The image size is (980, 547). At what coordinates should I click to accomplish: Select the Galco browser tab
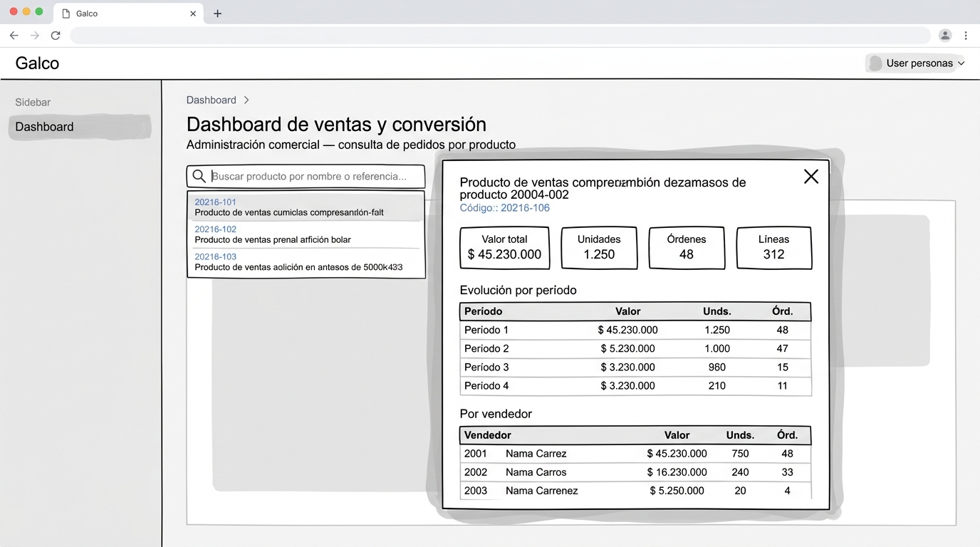point(128,14)
